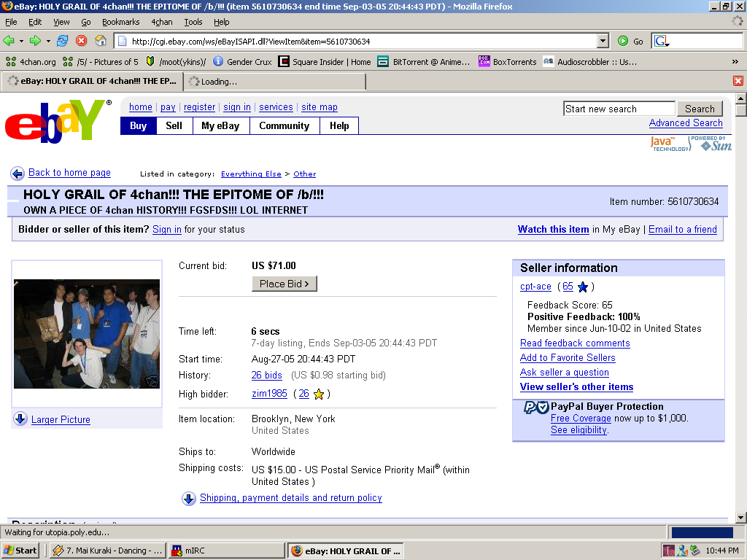Open eBay Sell tab
Screen dimensions: 747x560
(x=174, y=125)
